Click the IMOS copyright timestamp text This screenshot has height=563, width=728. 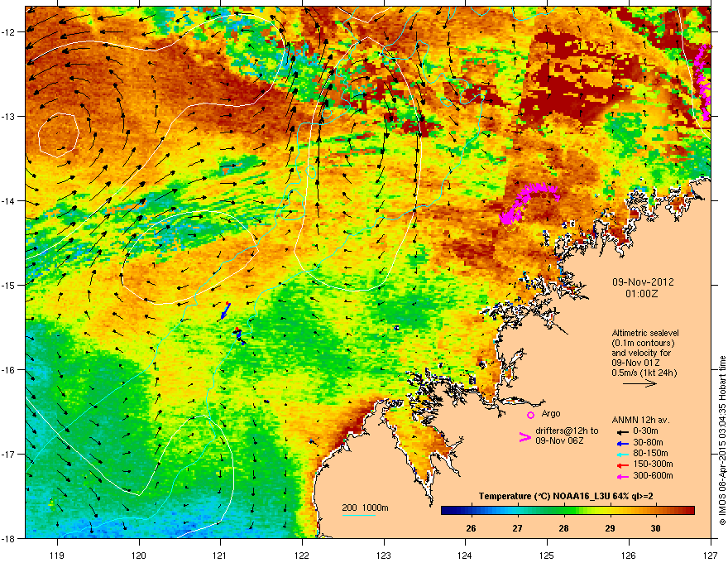pyautogui.click(x=722, y=440)
